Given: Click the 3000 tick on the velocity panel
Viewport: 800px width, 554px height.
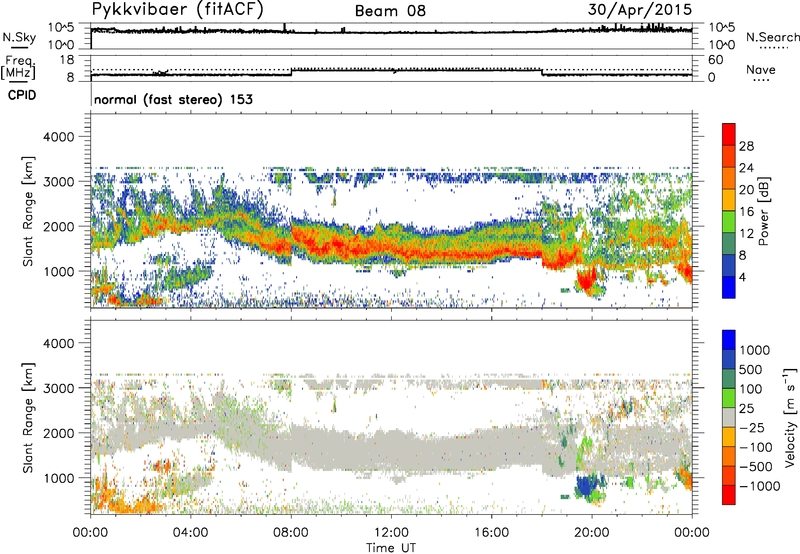Looking at the screenshot, I should [x=58, y=388].
